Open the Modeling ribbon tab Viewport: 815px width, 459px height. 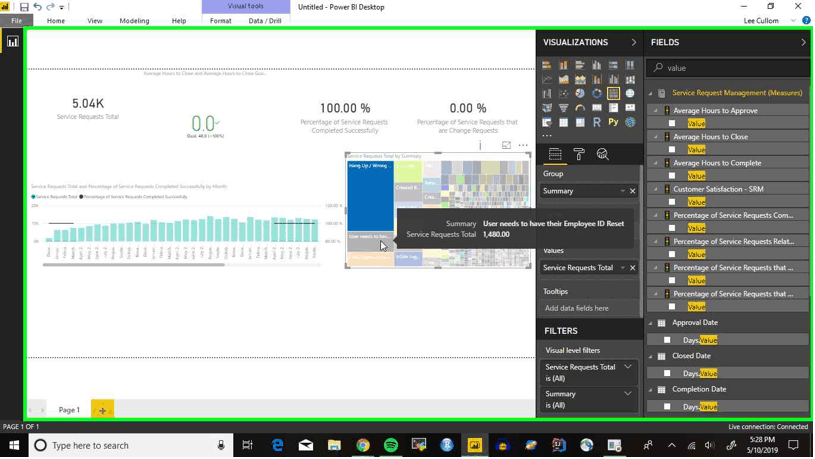click(134, 21)
